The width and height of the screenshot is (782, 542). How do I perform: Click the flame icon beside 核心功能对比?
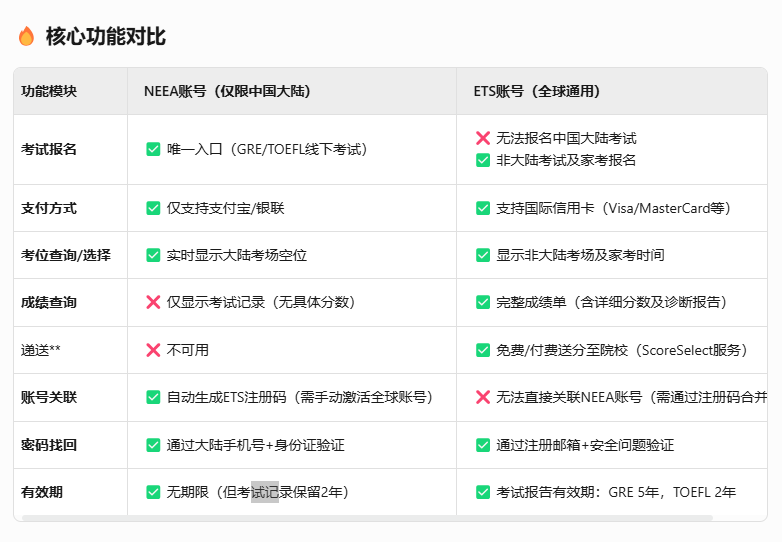[26, 36]
